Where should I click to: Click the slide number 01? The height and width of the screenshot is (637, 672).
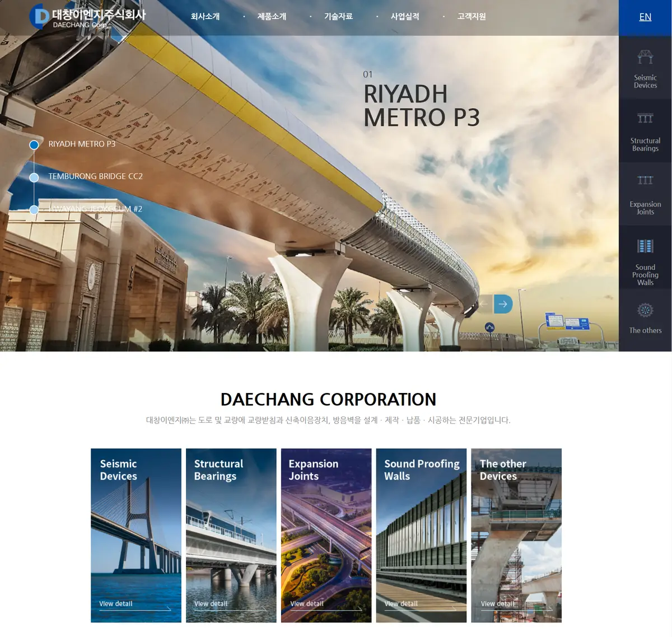(368, 74)
